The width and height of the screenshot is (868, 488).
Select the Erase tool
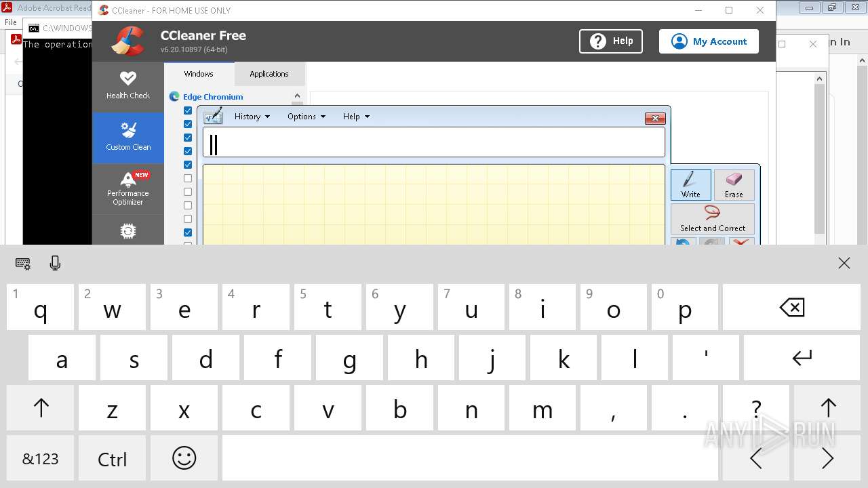tap(734, 185)
